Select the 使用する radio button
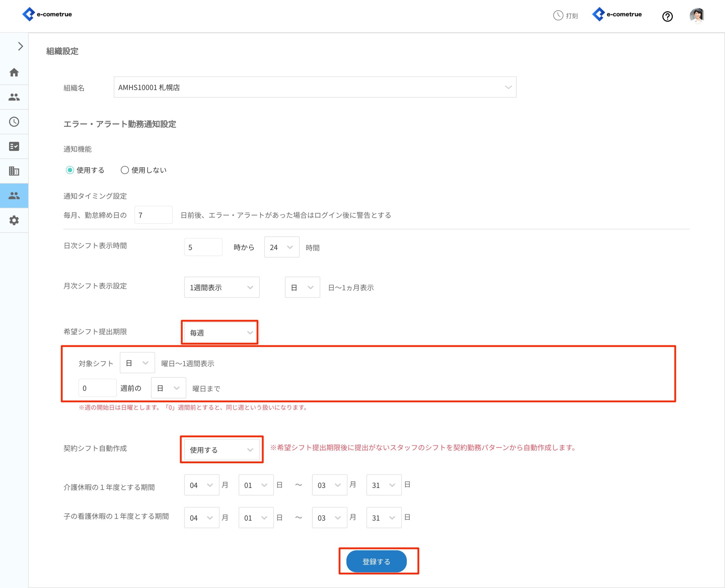The image size is (725, 588). 70,170
